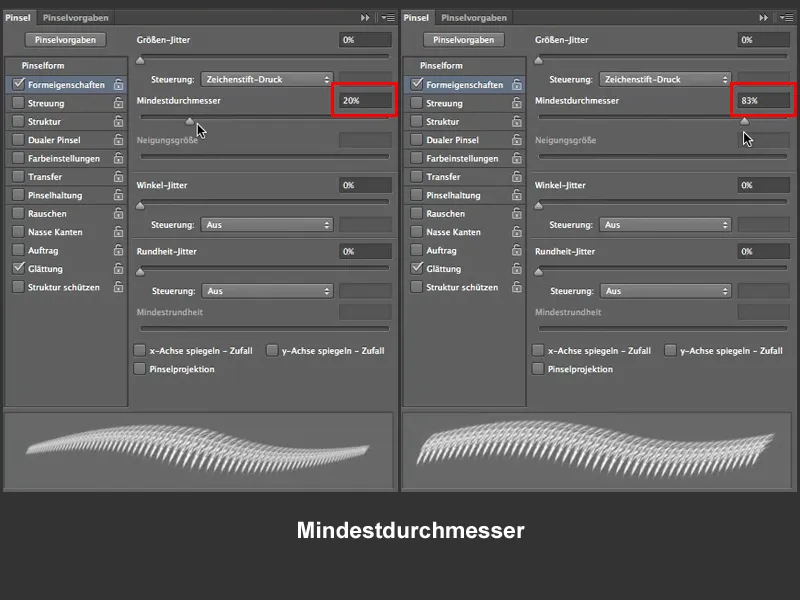This screenshot has height=600, width=800.
Task: Click brush stroke preview in right panel
Action: click(597, 451)
